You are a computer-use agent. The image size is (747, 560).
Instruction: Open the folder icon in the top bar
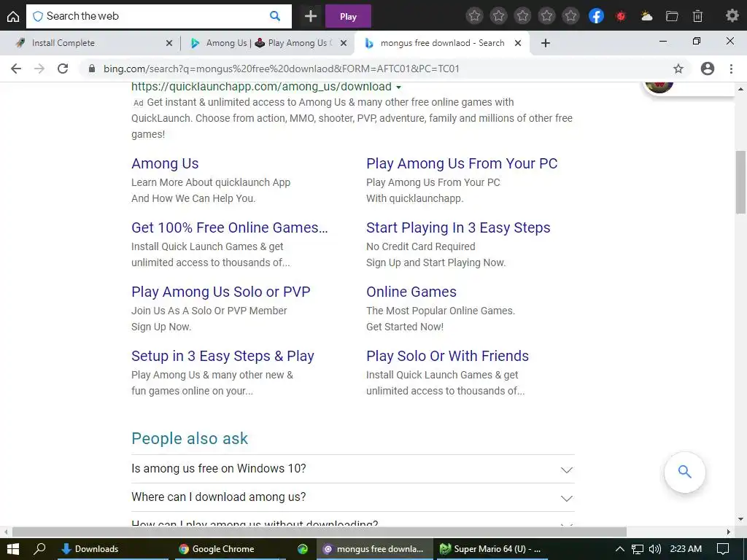672,16
